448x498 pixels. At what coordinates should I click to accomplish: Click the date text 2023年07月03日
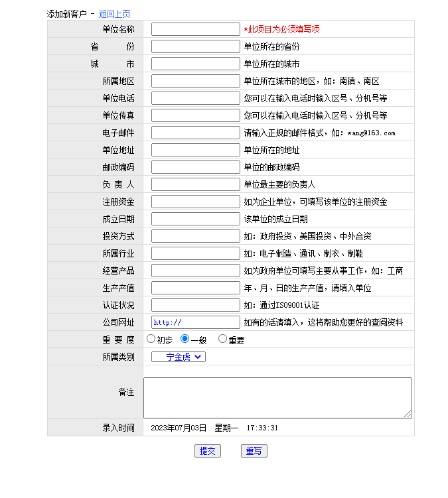[x=179, y=428]
